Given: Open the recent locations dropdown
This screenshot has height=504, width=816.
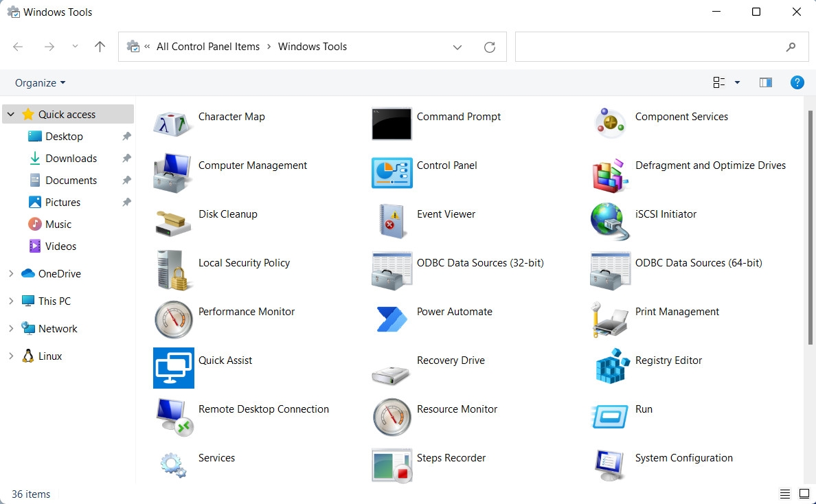Looking at the screenshot, I should click(75, 46).
